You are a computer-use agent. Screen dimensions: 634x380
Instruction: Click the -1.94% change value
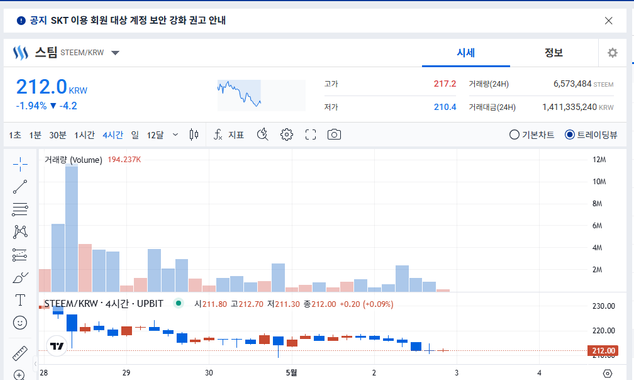pos(31,106)
